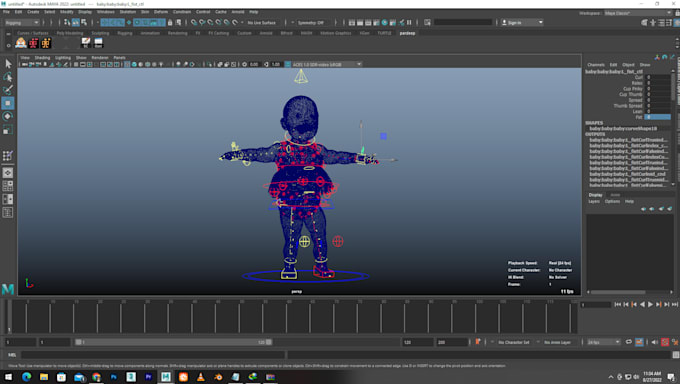Image resolution: width=680 pixels, height=384 pixels.
Task: Go to end of playback range
Action: 675,305
